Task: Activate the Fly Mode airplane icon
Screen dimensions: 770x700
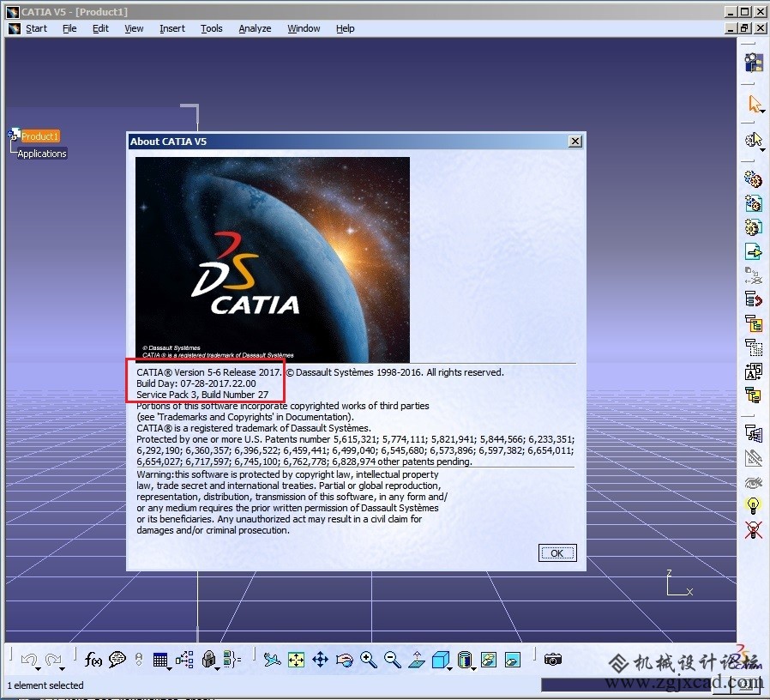Action: click(x=272, y=659)
